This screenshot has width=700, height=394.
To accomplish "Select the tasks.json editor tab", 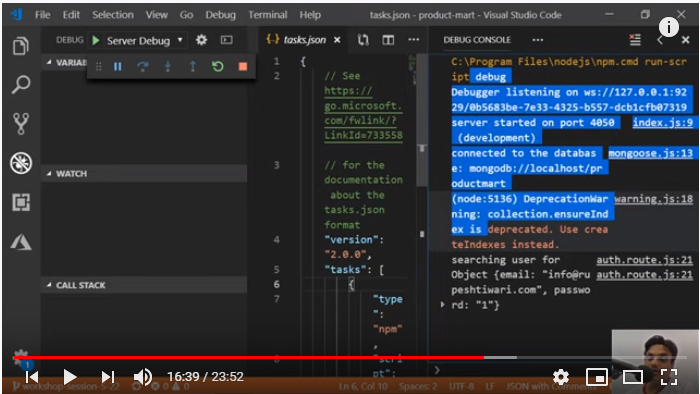I will [x=304, y=40].
